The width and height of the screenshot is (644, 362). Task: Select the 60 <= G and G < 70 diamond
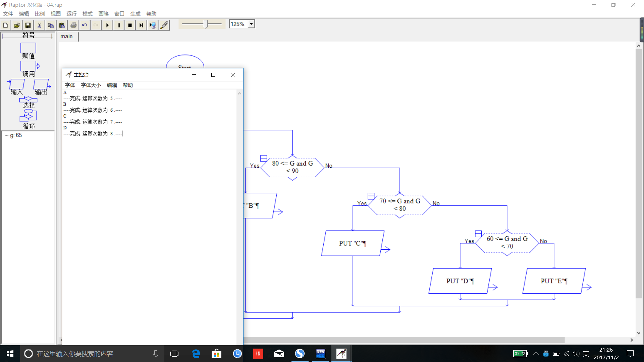click(x=507, y=243)
